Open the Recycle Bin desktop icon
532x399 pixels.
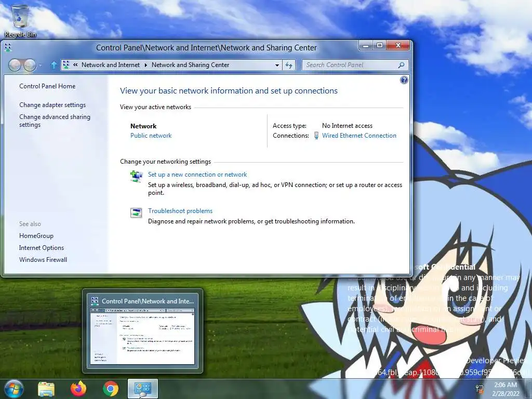pos(20,20)
